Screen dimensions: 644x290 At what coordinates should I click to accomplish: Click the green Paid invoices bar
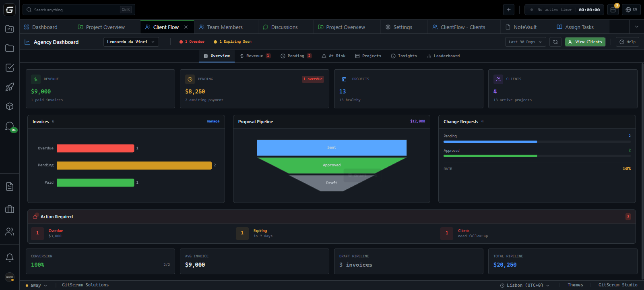(95, 182)
